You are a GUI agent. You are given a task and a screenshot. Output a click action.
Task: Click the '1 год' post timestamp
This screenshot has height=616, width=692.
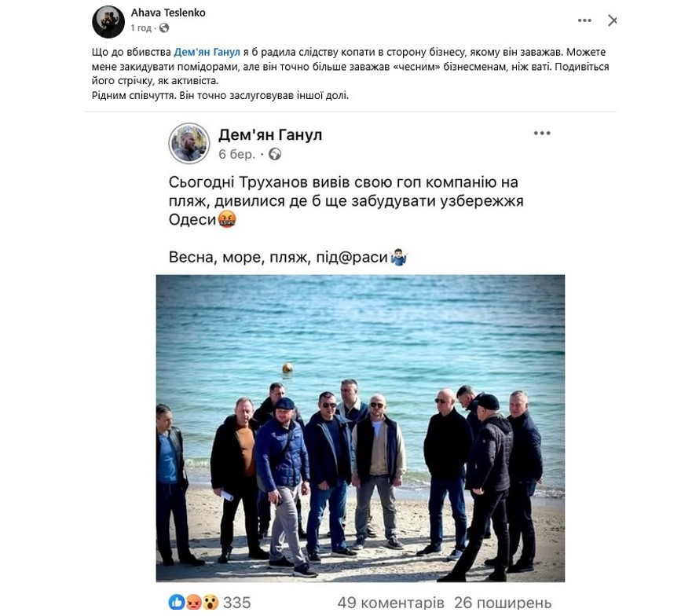pyautogui.click(x=141, y=27)
